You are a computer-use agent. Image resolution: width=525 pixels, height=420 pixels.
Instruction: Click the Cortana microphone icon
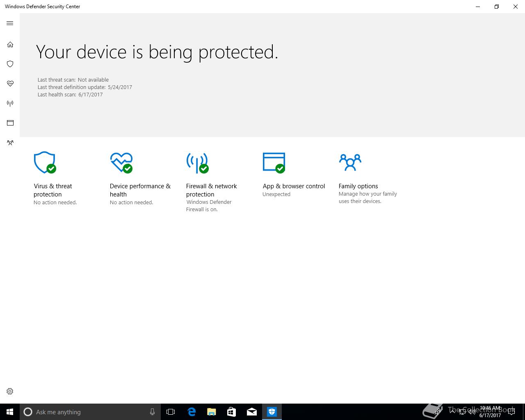pyautogui.click(x=152, y=412)
